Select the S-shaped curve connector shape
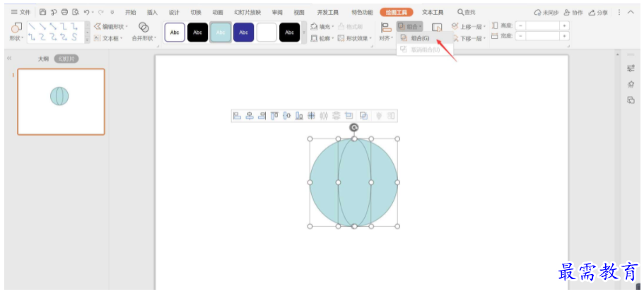The image size is (644, 294). (74, 37)
